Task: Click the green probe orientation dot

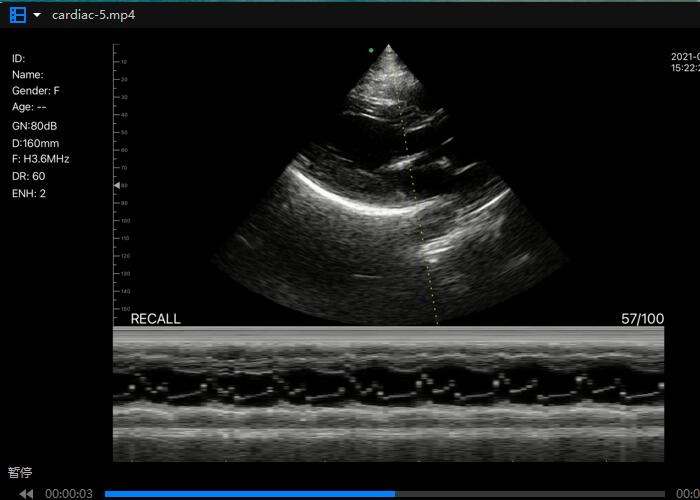Action: pyautogui.click(x=371, y=49)
